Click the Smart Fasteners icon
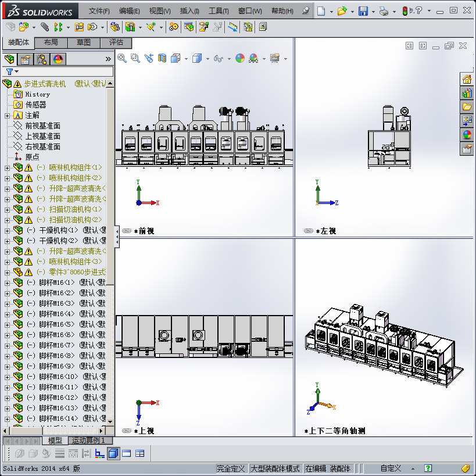Image resolution: width=476 pixels, height=476 pixels. tap(79, 27)
